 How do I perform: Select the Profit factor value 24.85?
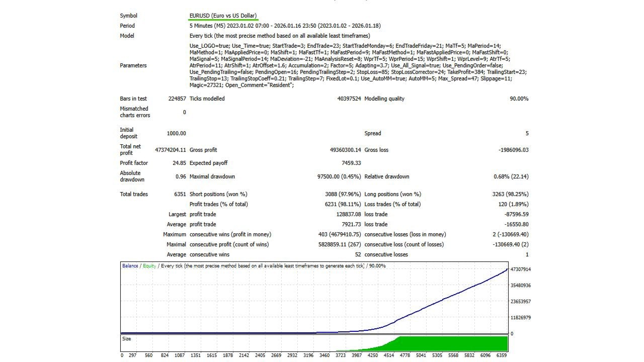point(179,163)
